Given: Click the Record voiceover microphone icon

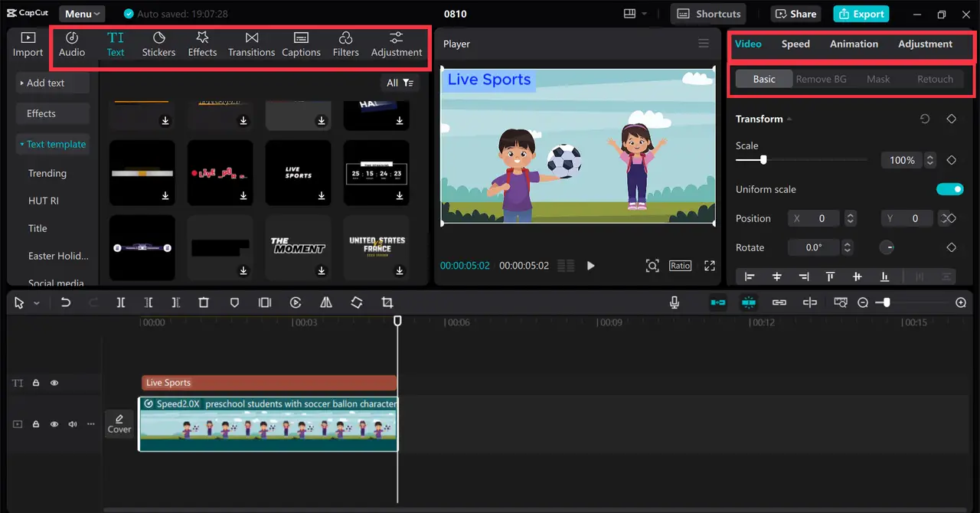Looking at the screenshot, I should pyautogui.click(x=675, y=302).
